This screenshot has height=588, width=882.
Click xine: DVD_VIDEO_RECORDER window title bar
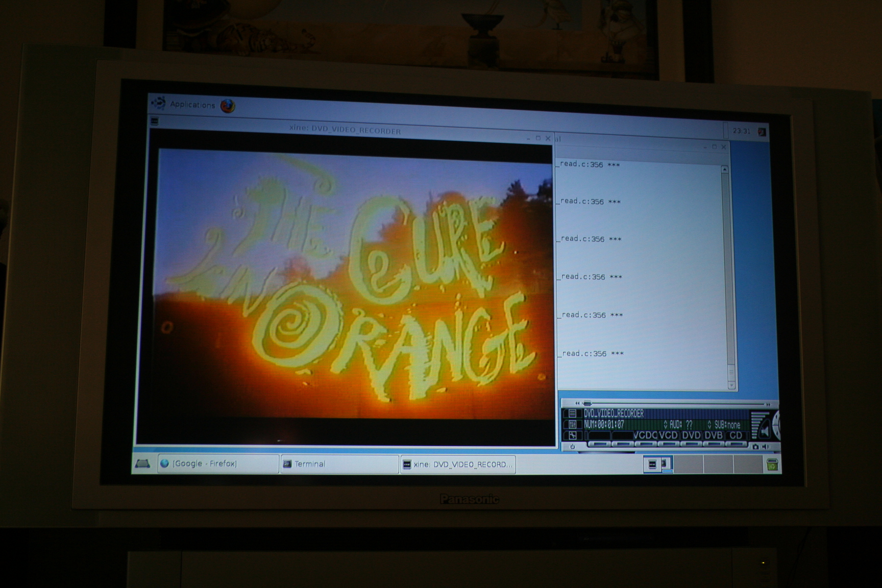[345, 130]
